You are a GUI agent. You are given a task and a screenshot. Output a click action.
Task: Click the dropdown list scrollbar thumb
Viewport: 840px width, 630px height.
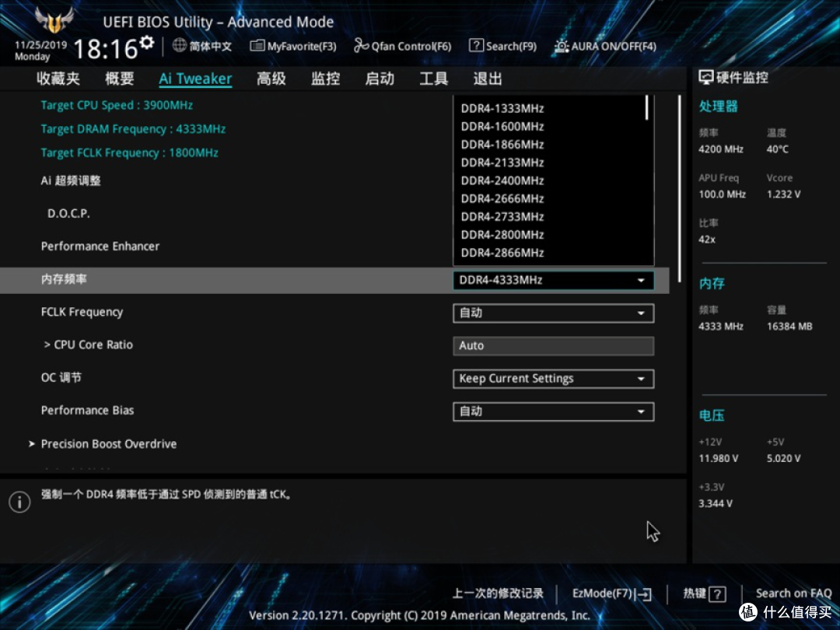click(647, 107)
